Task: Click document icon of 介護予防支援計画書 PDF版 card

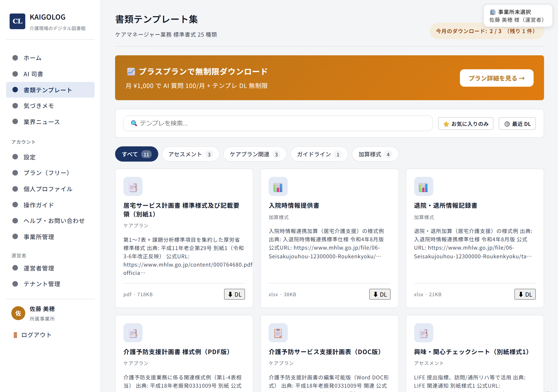Action: [x=133, y=333]
